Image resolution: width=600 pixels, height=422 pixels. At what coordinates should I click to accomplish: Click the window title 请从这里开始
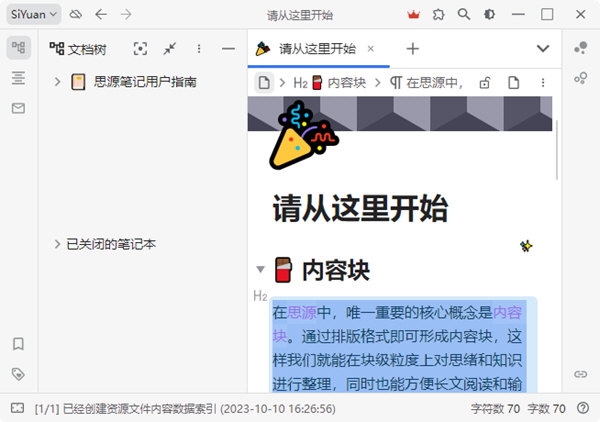300,15
